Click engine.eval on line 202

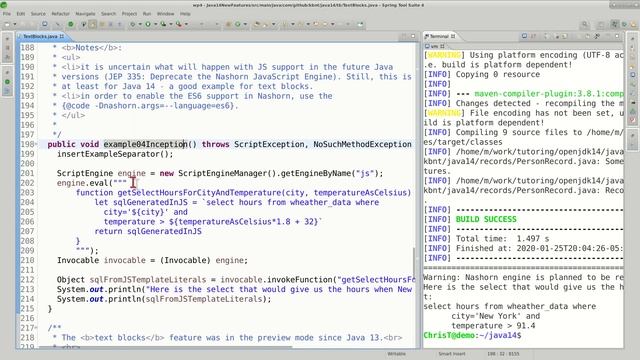[82, 183]
